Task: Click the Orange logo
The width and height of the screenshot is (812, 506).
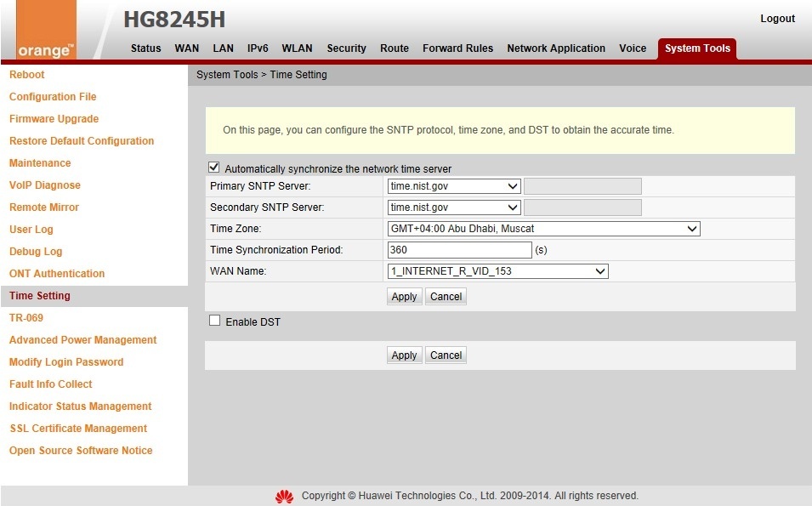Action: pos(47,30)
